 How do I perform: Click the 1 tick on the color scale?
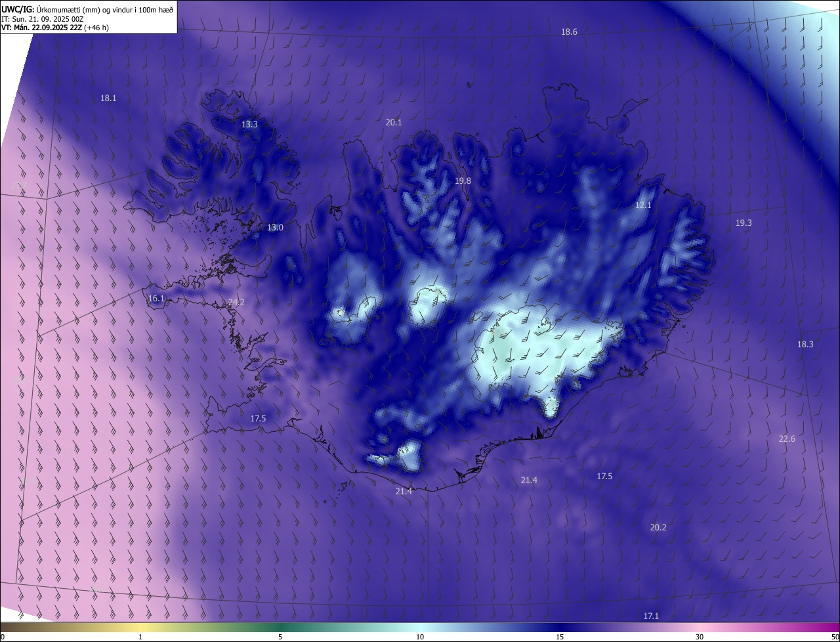[x=140, y=637]
